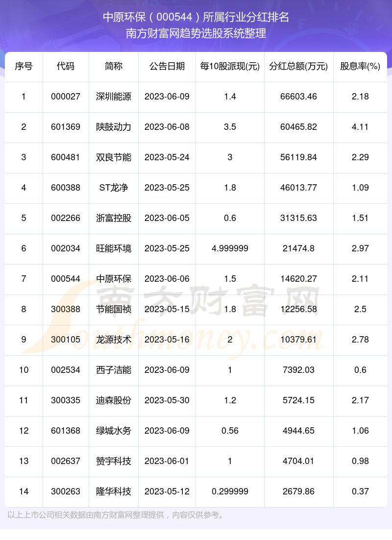Select the 绿城水务 row name

pos(114,431)
